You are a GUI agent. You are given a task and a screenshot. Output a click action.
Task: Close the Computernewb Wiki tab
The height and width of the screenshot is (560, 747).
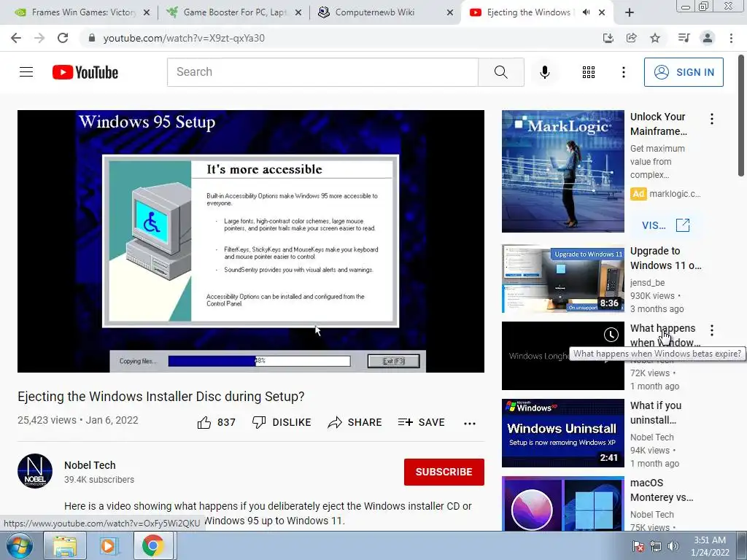click(x=449, y=13)
